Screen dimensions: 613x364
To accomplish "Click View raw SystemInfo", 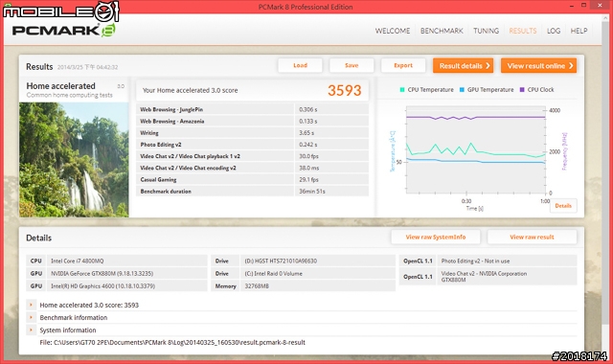I will pyautogui.click(x=436, y=237).
